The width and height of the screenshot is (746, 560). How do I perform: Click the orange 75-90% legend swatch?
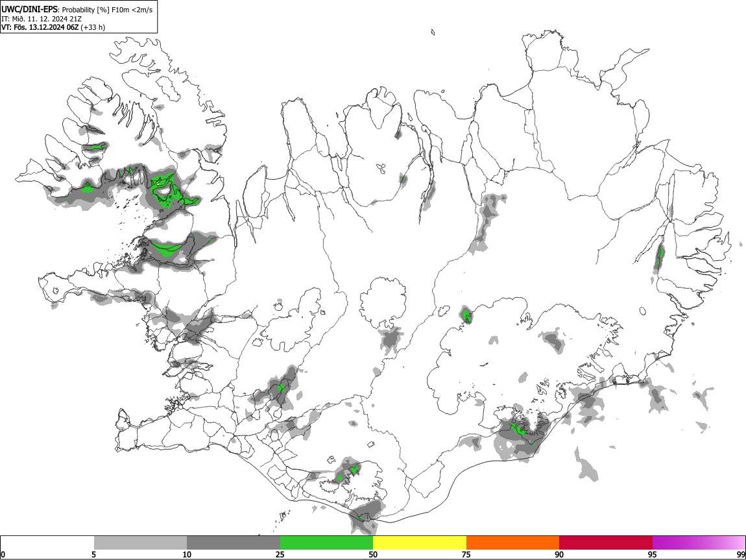513,542
